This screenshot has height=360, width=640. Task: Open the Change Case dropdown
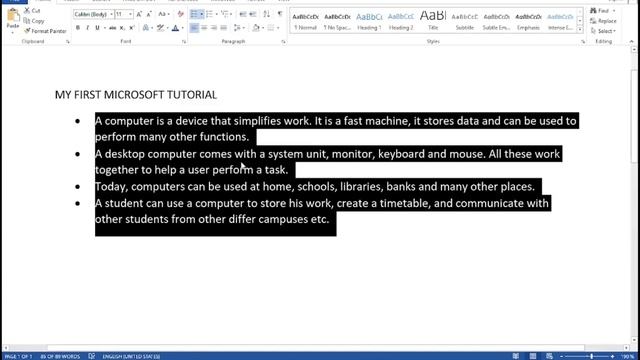pos(164,14)
